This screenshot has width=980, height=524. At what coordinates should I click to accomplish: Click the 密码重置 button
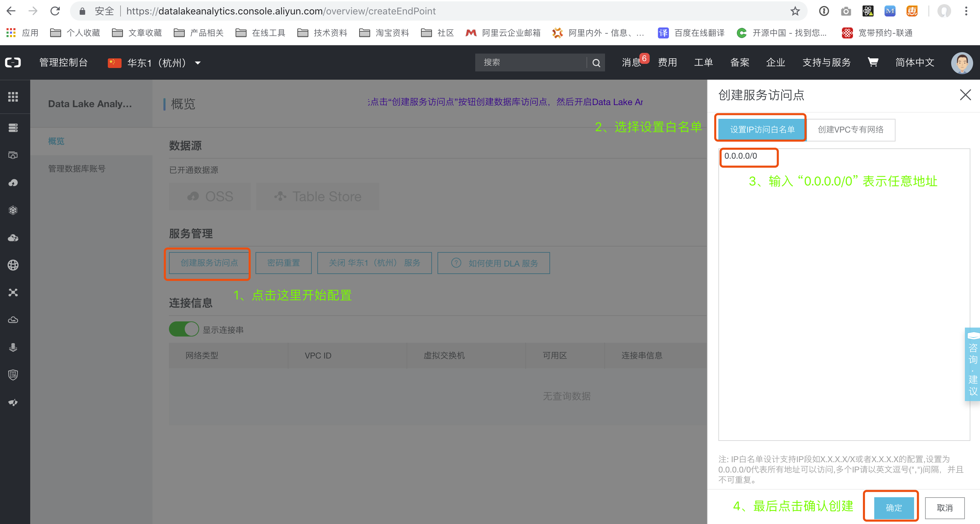click(283, 263)
